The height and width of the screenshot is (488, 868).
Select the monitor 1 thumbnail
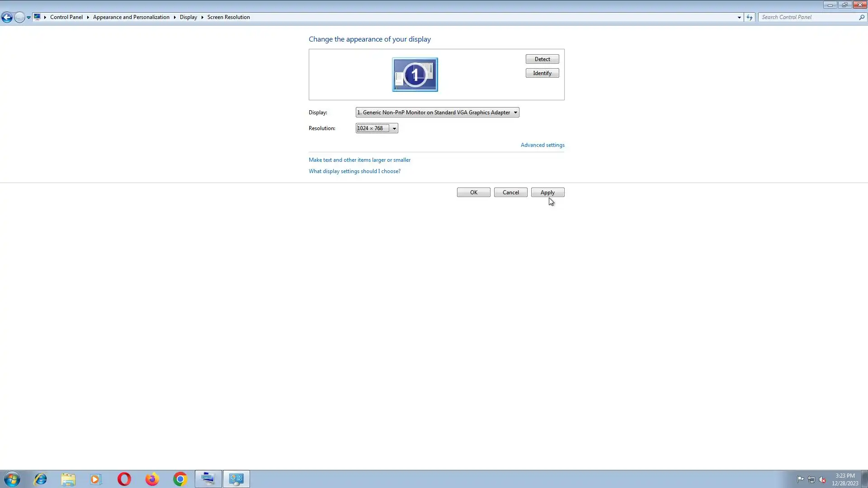(415, 75)
